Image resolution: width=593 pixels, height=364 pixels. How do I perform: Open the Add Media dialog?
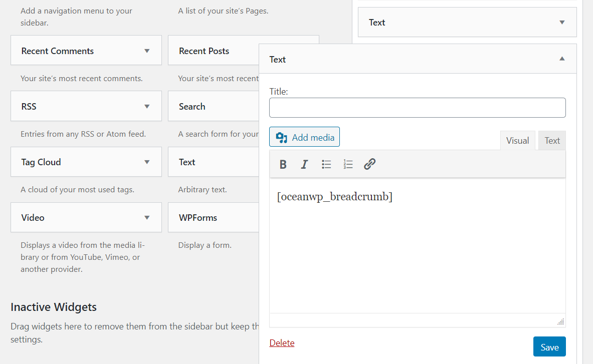coord(304,137)
